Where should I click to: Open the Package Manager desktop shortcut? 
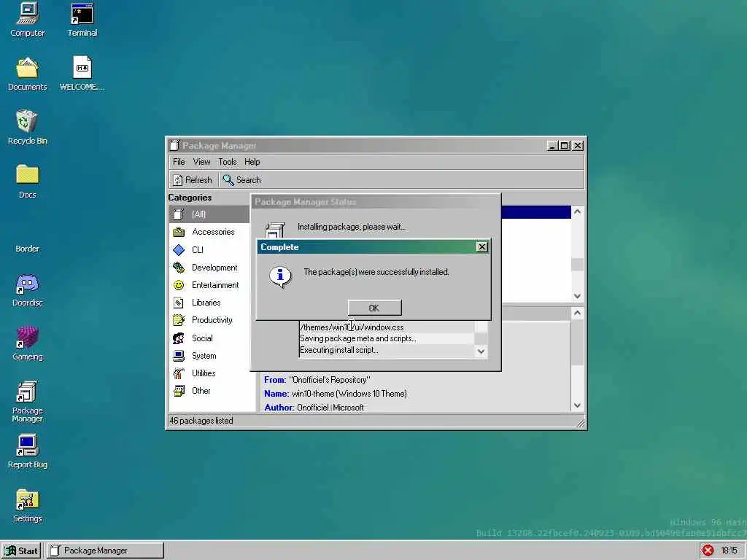tap(28, 402)
